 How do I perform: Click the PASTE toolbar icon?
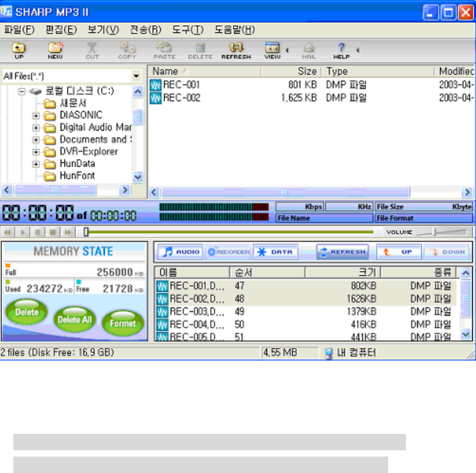164,50
